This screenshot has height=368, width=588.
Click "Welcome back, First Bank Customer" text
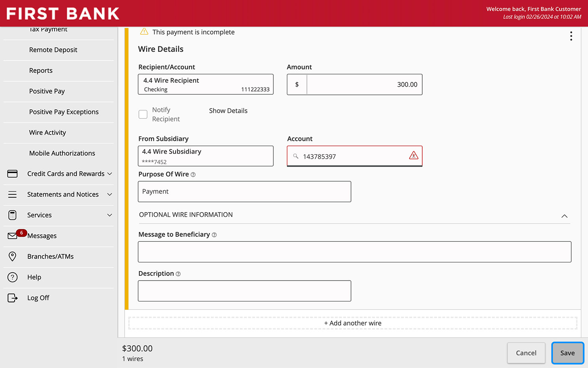[x=533, y=9]
